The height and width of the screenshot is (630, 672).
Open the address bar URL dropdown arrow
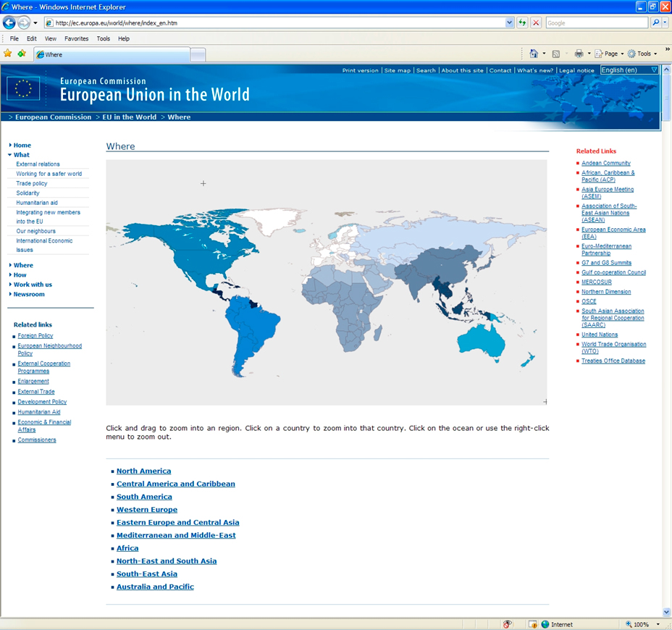pyautogui.click(x=510, y=22)
